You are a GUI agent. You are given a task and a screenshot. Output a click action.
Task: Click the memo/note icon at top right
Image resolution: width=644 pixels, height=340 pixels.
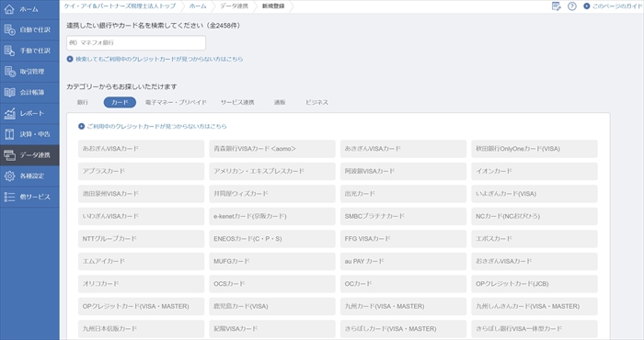click(x=556, y=6)
